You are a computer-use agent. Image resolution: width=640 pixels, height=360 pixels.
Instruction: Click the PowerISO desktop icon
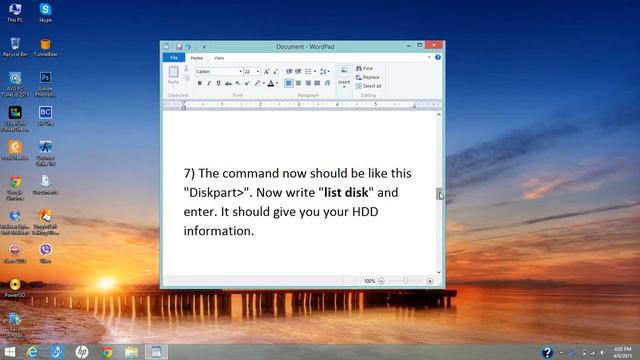pyautogui.click(x=15, y=288)
